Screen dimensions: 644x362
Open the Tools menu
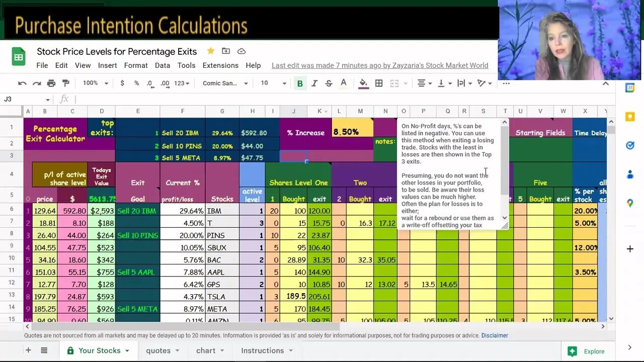[186, 65]
